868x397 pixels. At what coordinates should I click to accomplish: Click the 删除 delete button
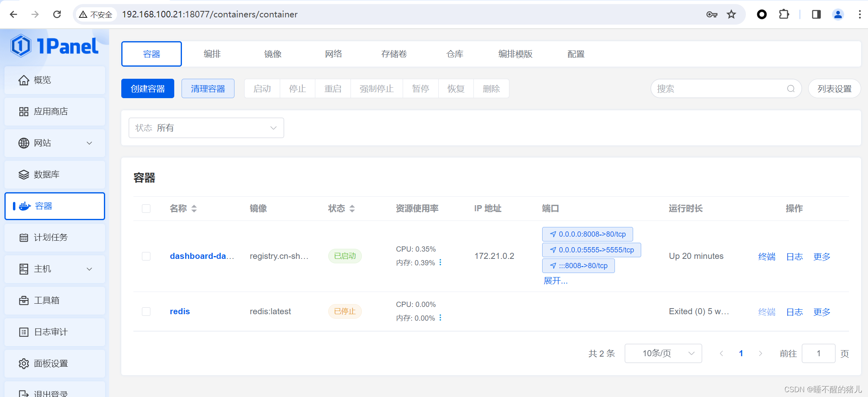coord(491,88)
